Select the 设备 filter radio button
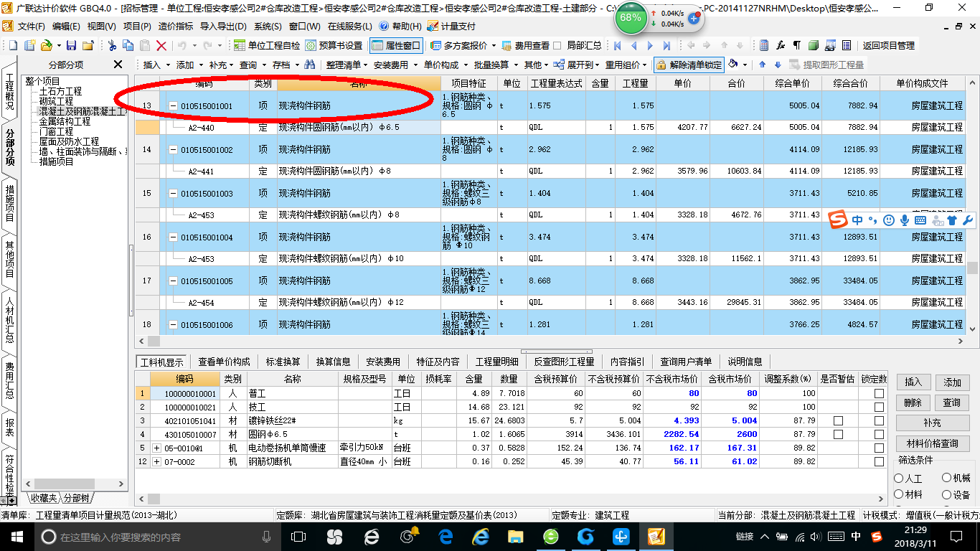 (946, 494)
